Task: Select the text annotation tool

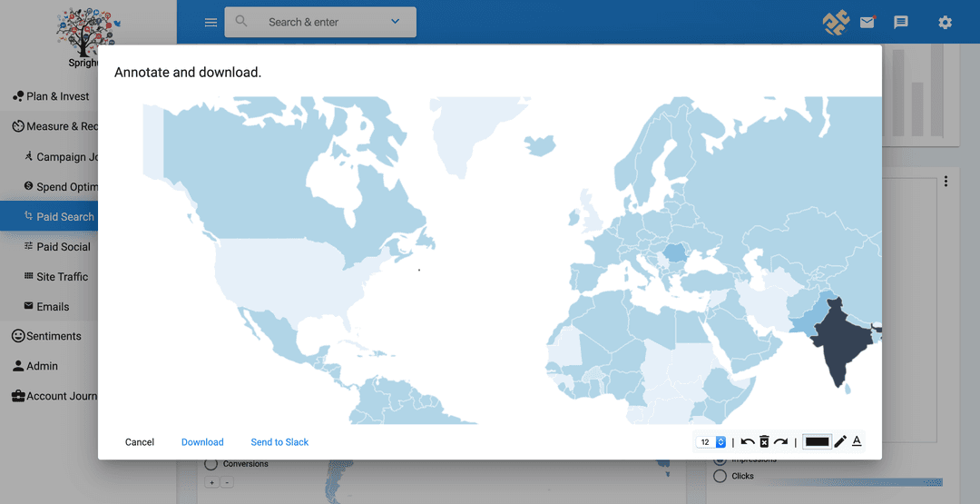Action: click(857, 441)
